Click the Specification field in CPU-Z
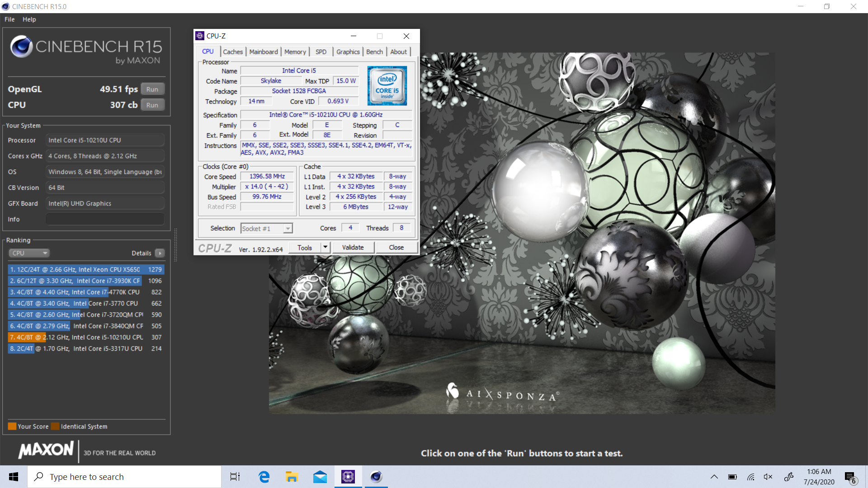The image size is (868, 488). 326,115
